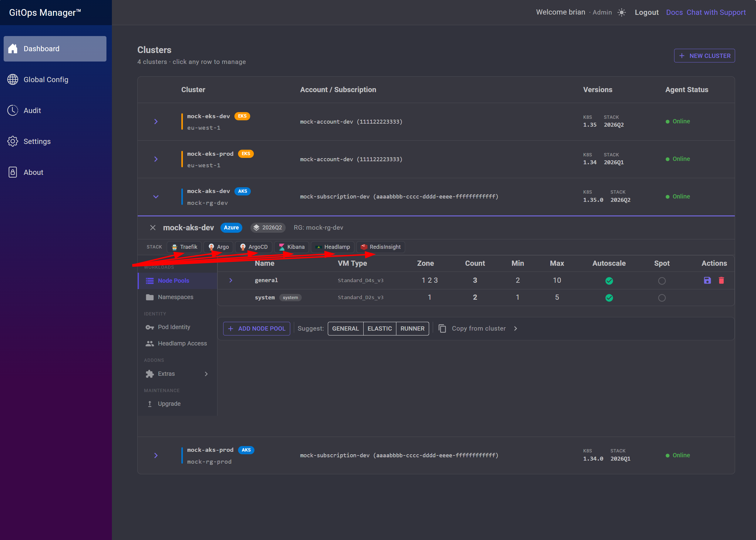This screenshot has height=540, width=756.
Task: Open the Docs link
Action: pyautogui.click(x=674, y=12)
